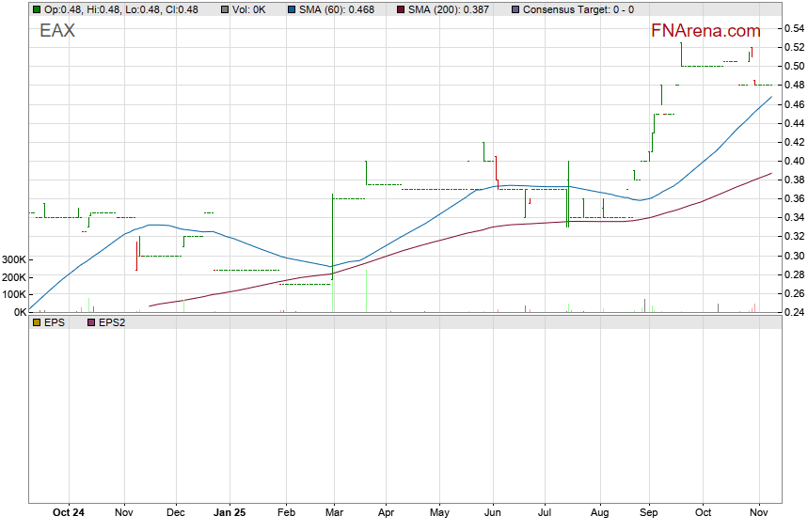Click the green OHLC price legend swatch
808x532 pixels.
pos(37,9)
